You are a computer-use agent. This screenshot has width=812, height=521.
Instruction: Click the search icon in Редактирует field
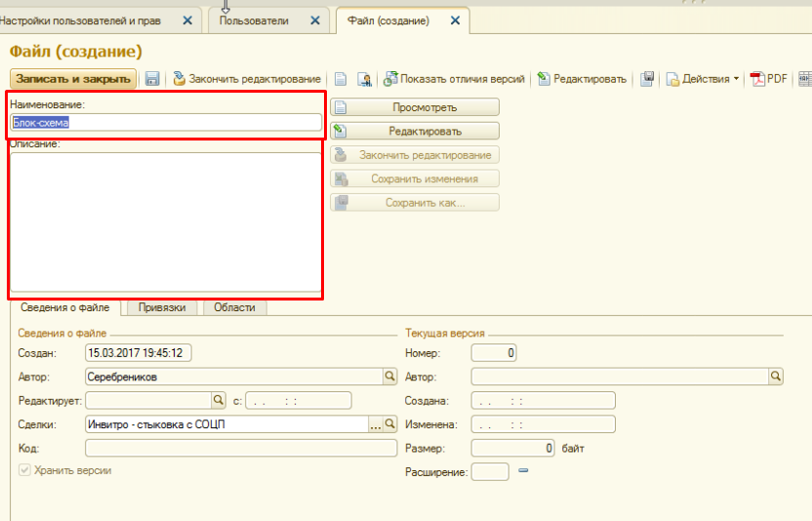pos(219,400)
